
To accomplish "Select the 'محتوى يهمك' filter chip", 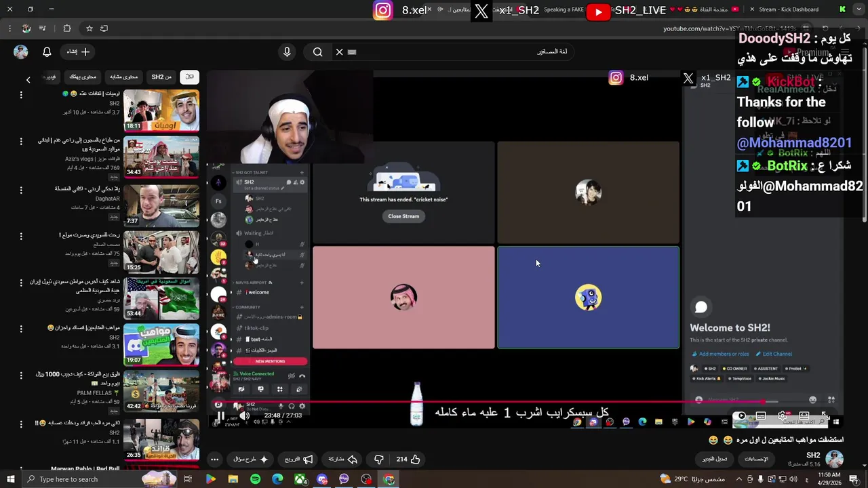I will pyautogui.click(x=83, y=77).
